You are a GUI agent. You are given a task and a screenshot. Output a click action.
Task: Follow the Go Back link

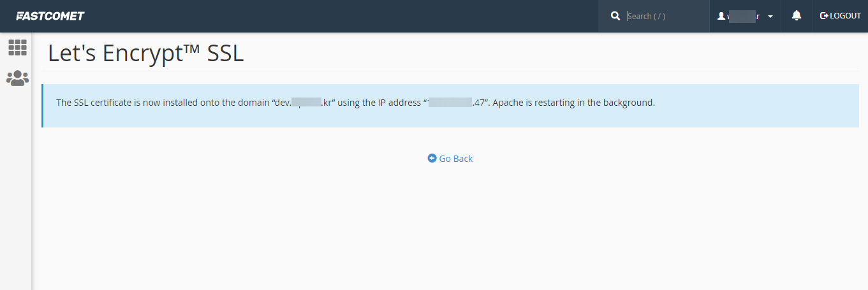pos(450,158)
